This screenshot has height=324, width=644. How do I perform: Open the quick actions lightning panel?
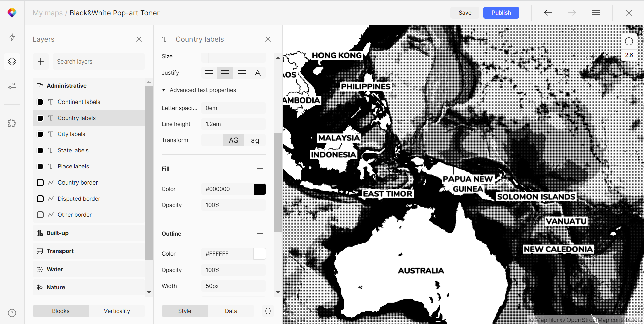tap(12, 37)
